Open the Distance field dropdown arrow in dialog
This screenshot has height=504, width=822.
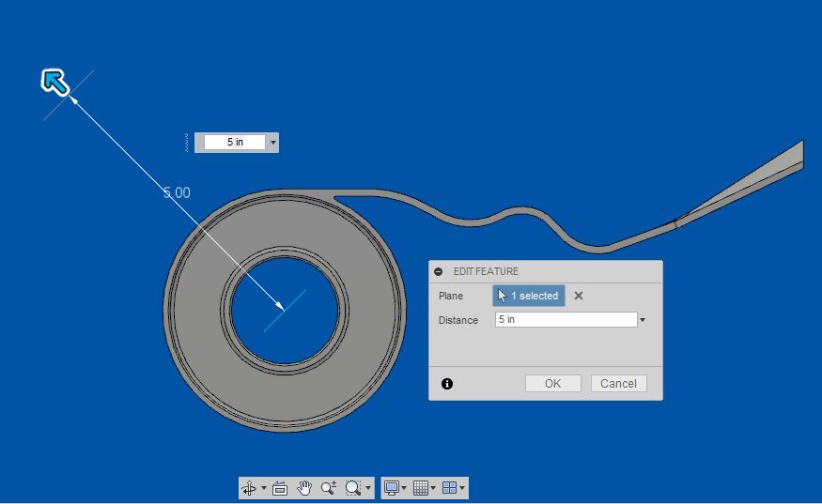click(x=643, y=320)
